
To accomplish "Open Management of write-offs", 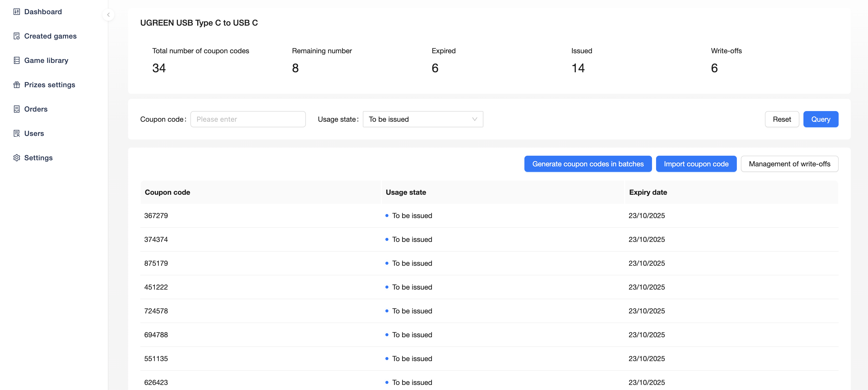I will 789,164.
